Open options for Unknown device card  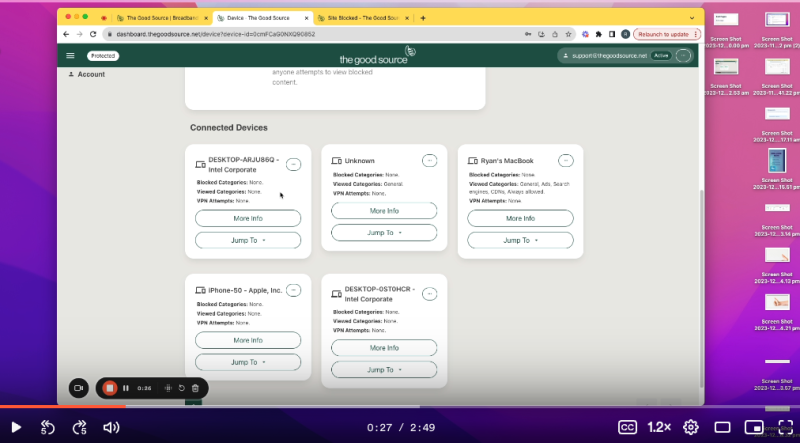coord(430,160)
